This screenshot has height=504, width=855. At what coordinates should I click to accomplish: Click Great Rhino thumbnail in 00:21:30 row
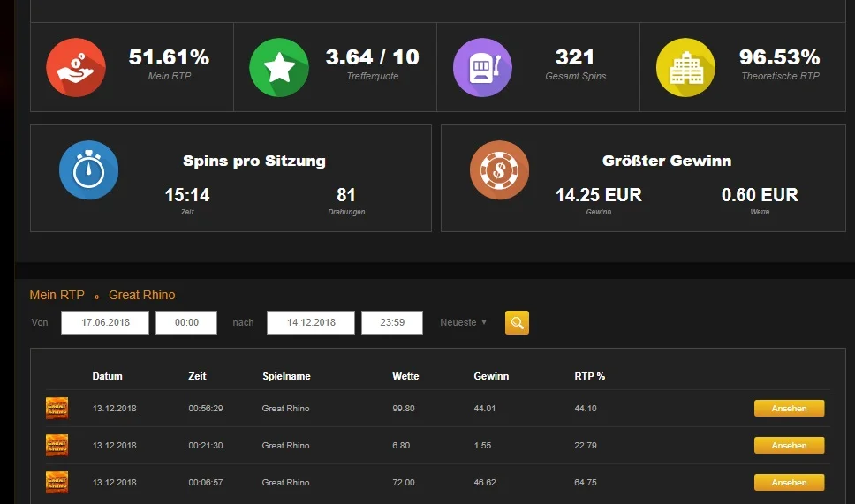click(x=57, y=445)
